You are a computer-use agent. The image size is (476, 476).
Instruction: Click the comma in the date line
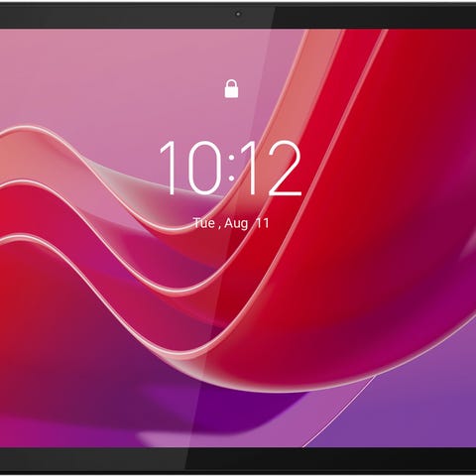tap(219, 227)
